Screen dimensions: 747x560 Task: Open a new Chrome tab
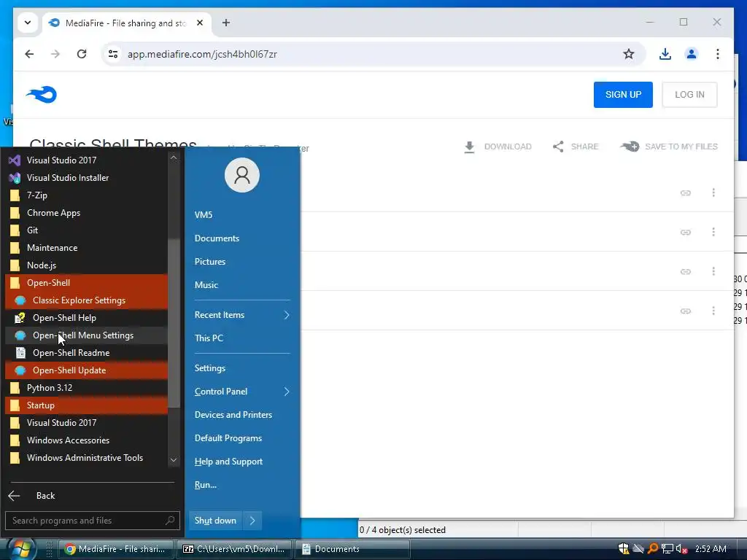[226, 23]
